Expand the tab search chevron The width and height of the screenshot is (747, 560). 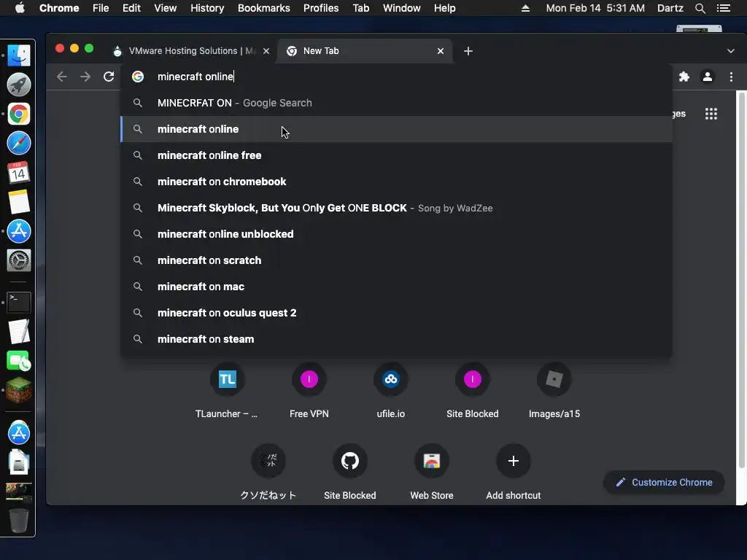coord(731,51)
